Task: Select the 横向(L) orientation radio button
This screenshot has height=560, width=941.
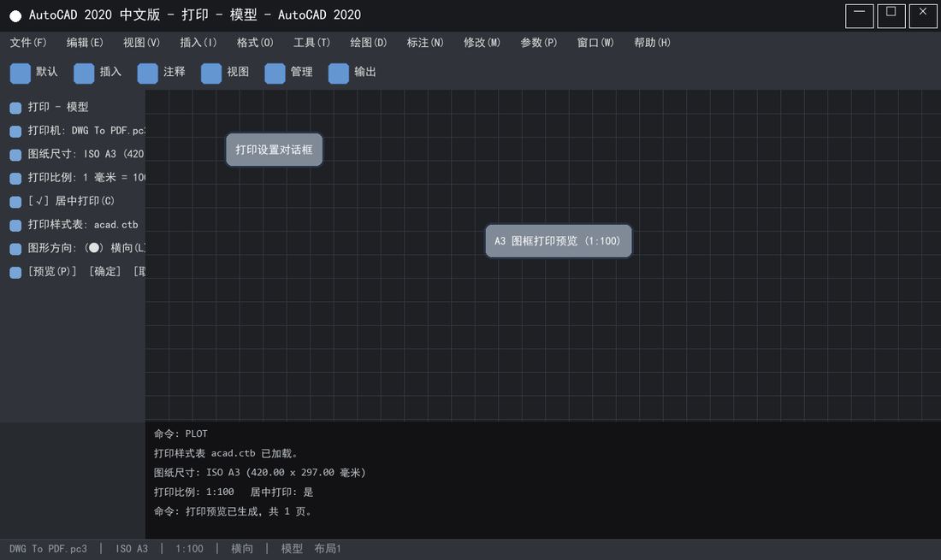Action: click(93, 248)
